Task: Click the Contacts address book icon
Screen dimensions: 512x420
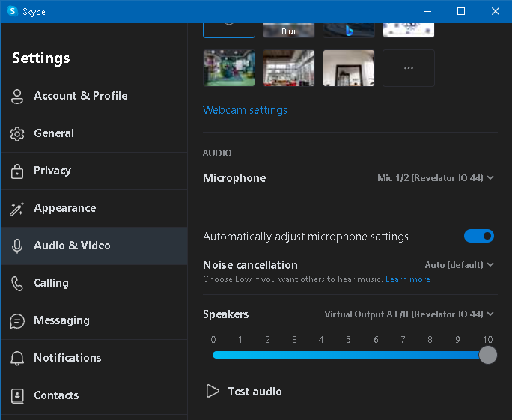Action: pos(17,396)
